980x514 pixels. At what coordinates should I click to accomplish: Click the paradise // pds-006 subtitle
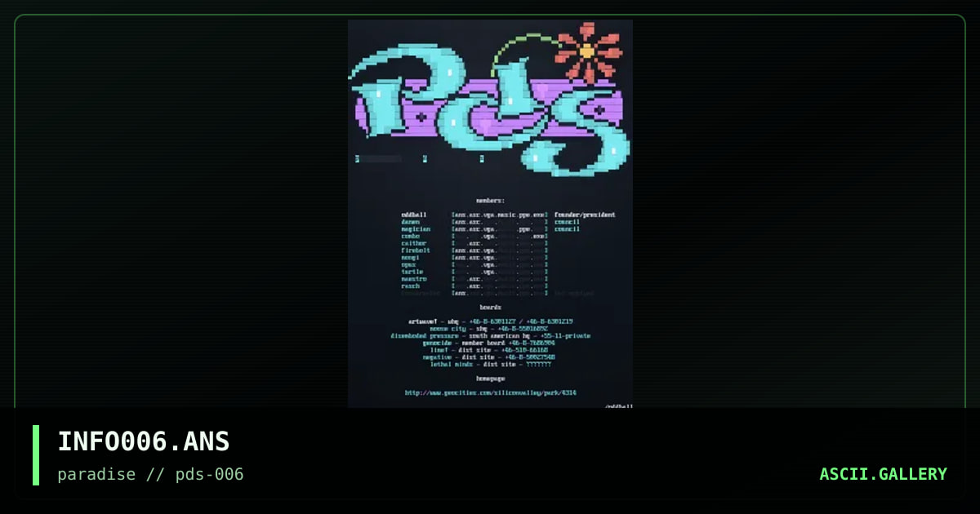[150, 474]
